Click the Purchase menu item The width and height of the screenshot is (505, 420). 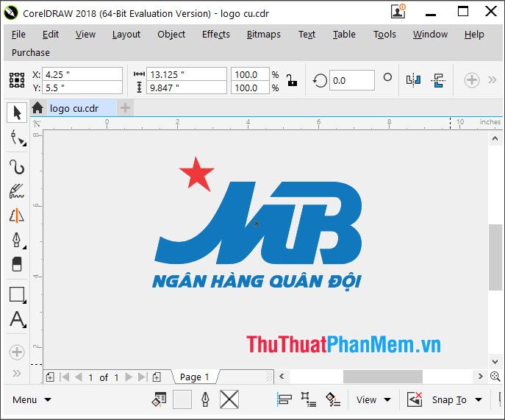tap(31, 52)
